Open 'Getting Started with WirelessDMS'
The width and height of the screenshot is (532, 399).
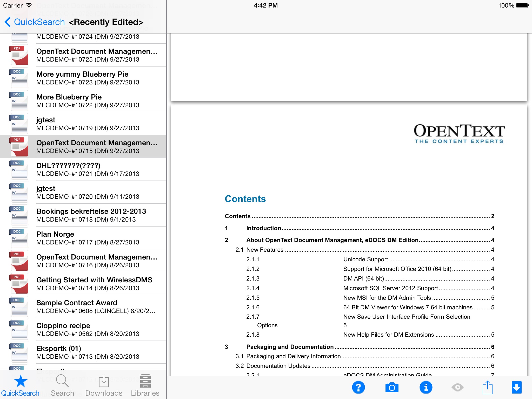tap(83, 284)
